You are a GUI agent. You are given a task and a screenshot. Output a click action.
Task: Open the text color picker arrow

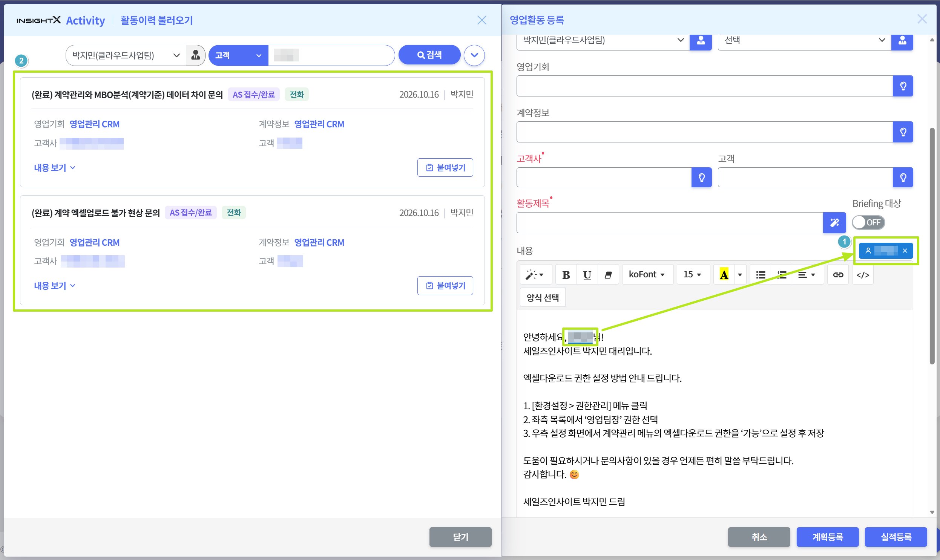click(x=740, y=275)
